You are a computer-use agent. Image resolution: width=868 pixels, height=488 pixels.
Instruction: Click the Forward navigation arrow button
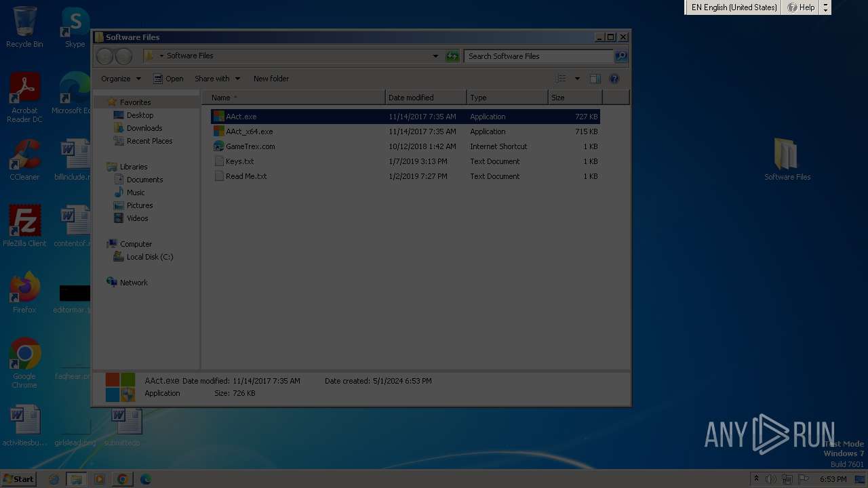click(123, 56)
